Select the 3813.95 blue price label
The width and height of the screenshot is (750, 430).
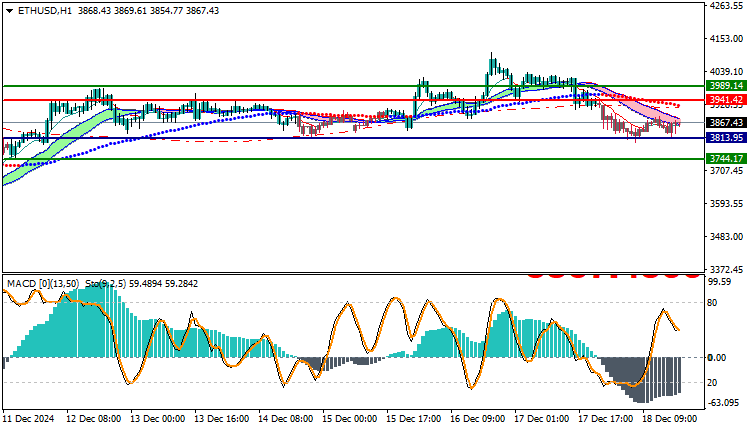pos(727,138)
